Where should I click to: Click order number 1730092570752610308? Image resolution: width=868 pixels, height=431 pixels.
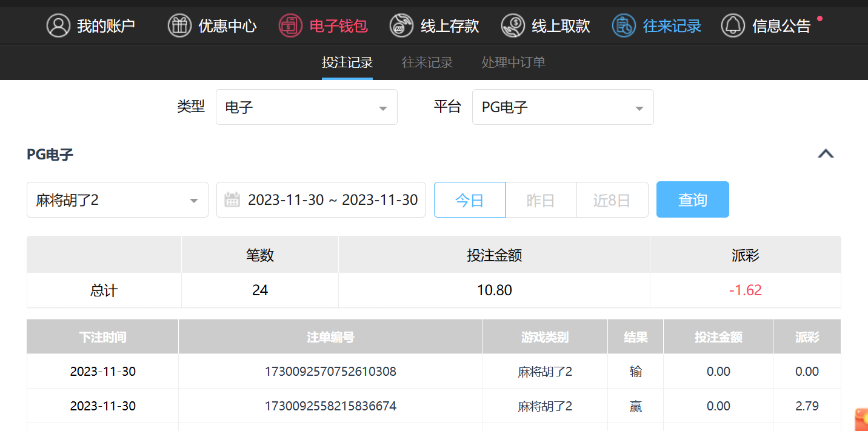330,372
